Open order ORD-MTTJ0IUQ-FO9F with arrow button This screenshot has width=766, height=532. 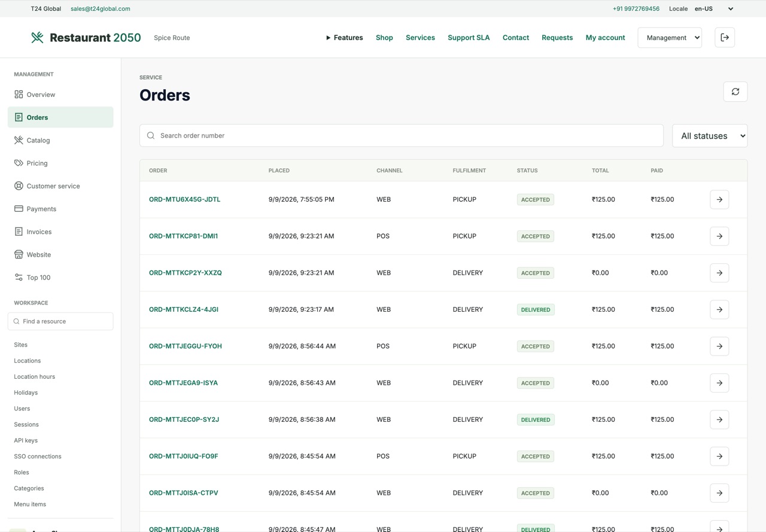(x=719, y=456)
